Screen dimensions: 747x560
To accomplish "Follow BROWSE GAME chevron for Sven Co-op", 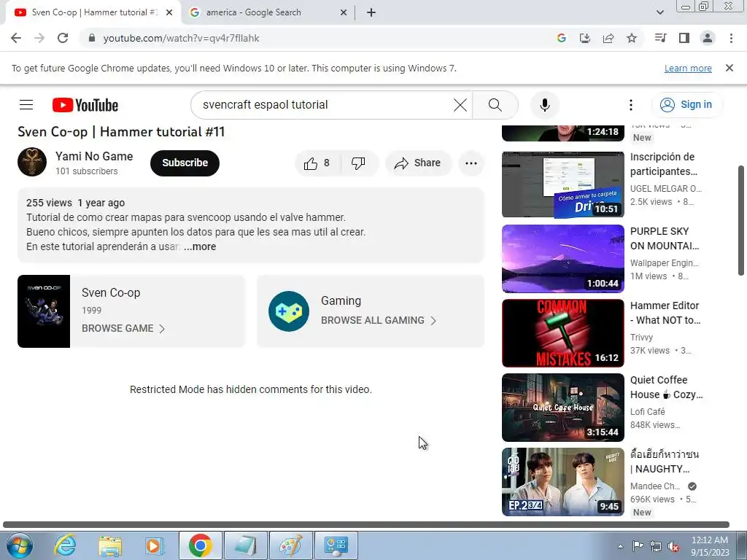I will coord(162,329).
